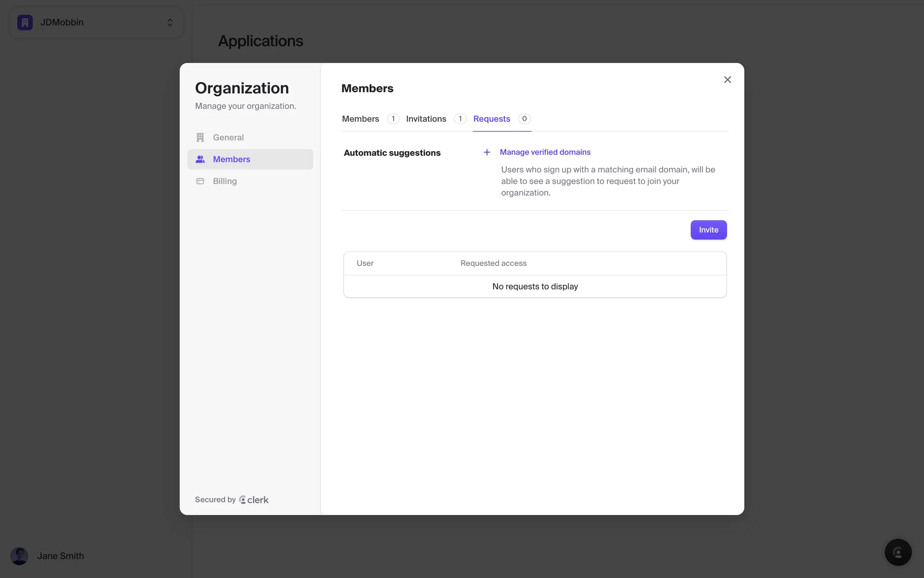
Task: Select the Members people icon in sidebar
Action: tap(200, 159)
